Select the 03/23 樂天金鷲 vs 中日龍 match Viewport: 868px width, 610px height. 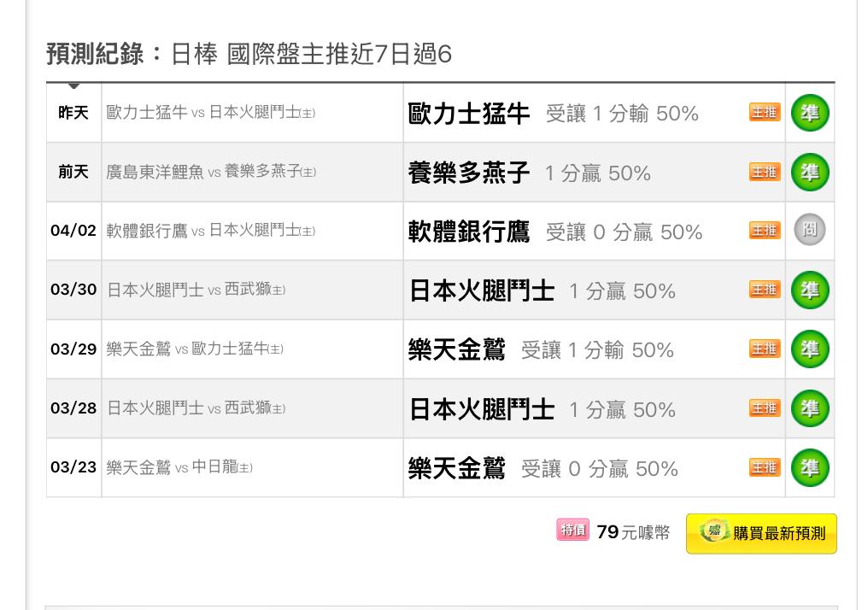point(179,467)
